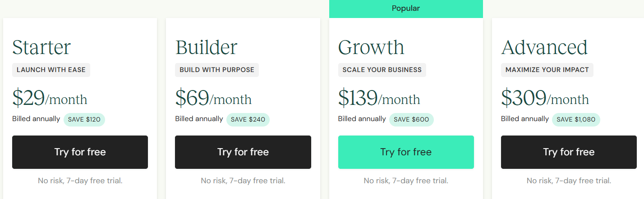Select the BUILD WITH PURPOSE tag

(217, 70)
